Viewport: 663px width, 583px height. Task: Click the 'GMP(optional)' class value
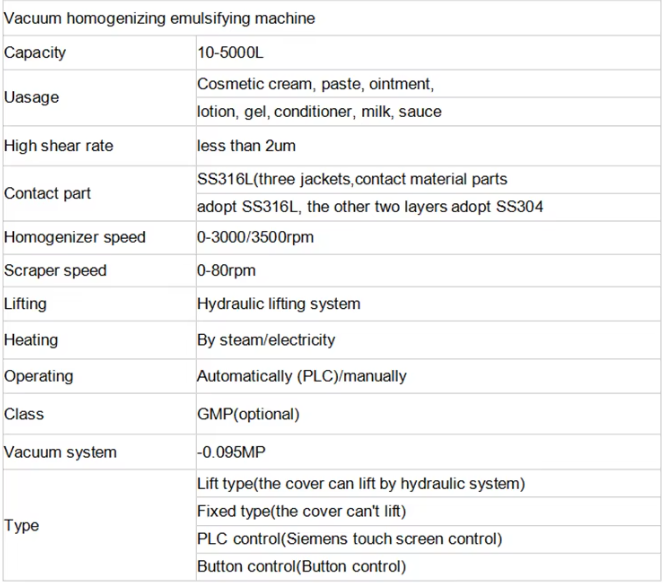click(x=248, y=413)
